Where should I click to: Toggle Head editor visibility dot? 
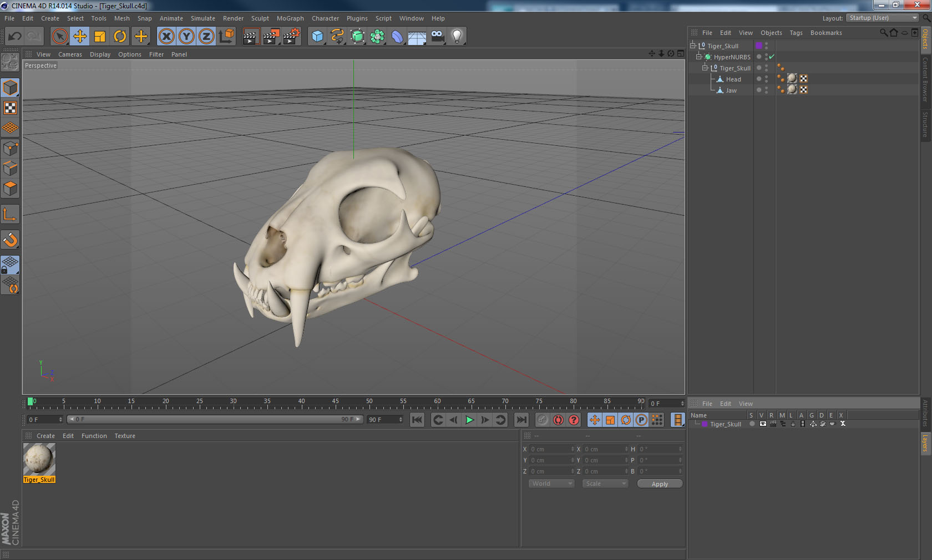(x=766, y=78)
